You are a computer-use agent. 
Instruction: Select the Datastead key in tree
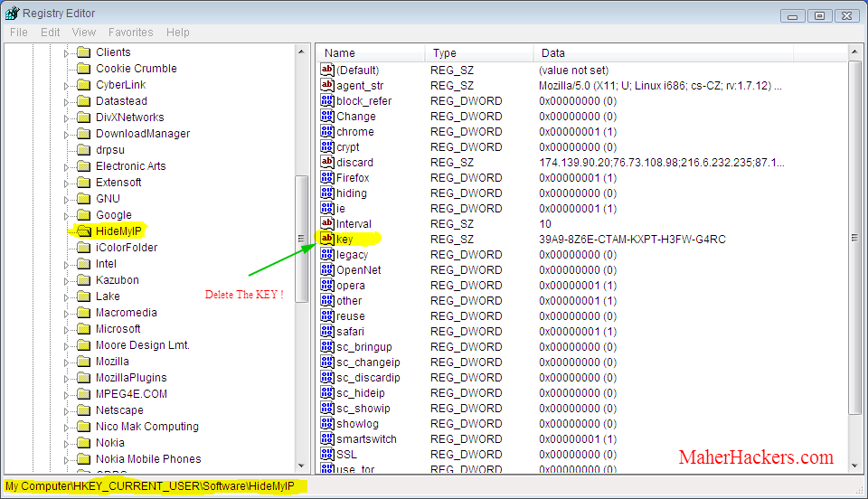pos(121,101)
